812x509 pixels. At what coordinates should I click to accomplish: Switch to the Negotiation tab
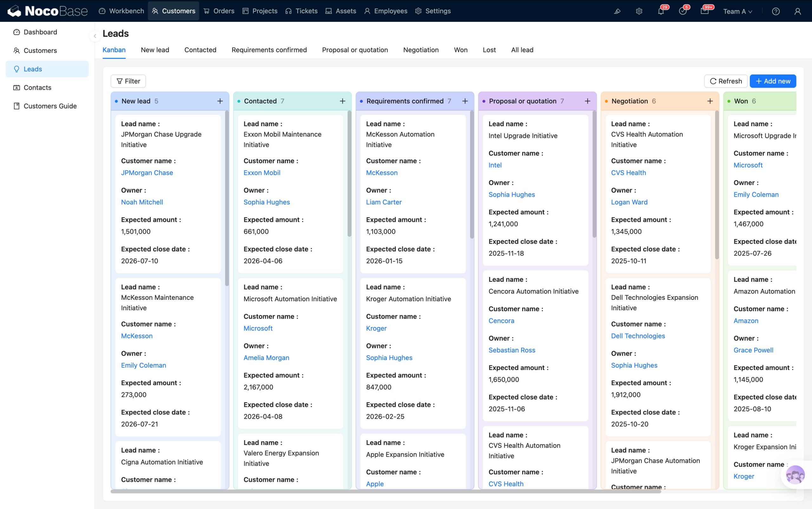point(421,50)
